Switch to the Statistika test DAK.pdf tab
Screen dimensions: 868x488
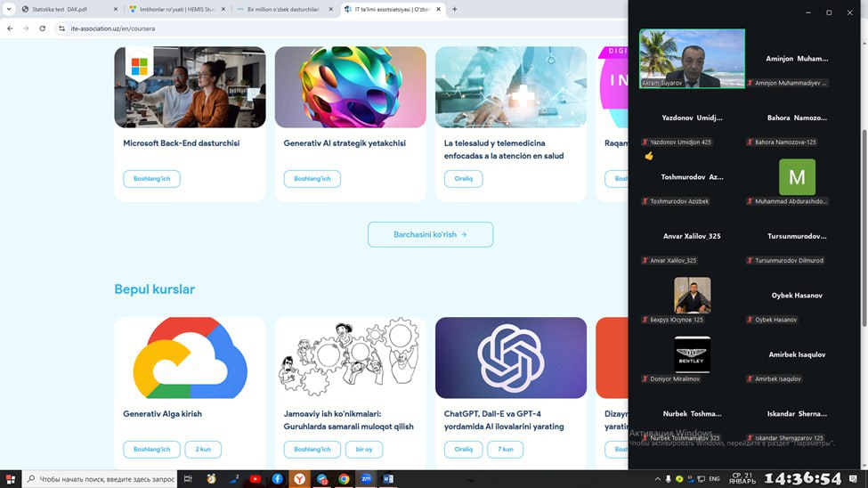click(61, 9)
